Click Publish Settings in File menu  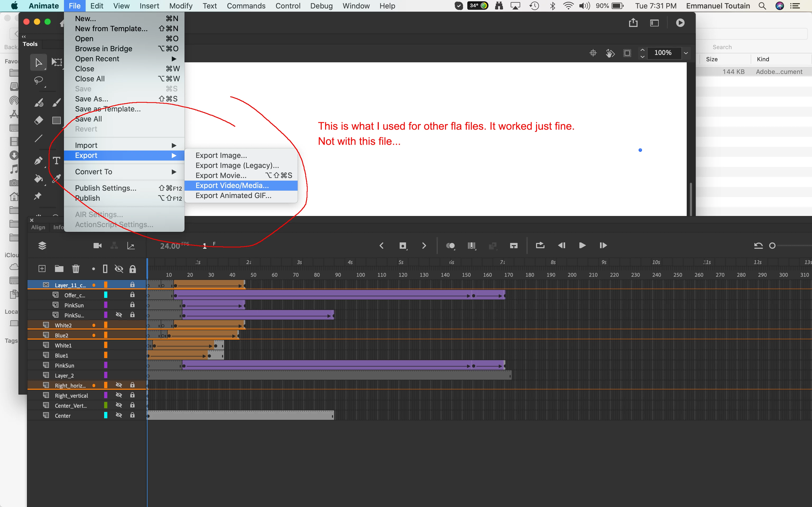click(x=106, y=188)
